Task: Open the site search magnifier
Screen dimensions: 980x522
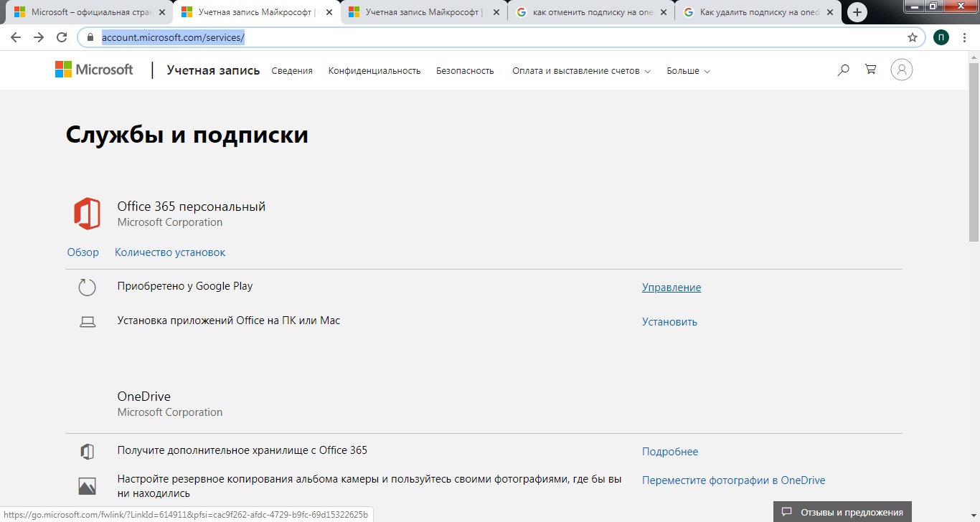Action: click(x=844, y=70)
